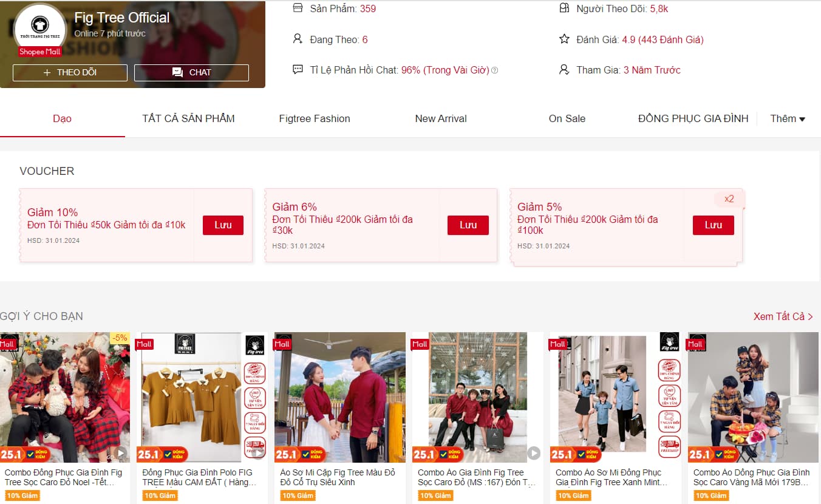Save the Giảm 10% voucher
821x504 pixels.
pos(223,225)
